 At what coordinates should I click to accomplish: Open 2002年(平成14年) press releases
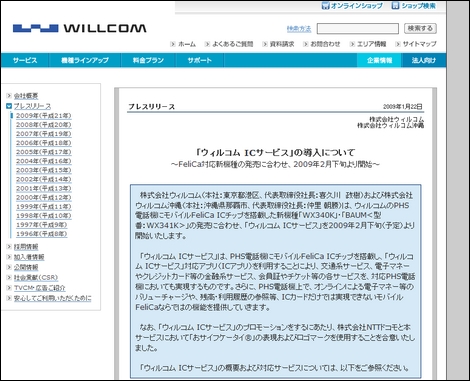44,179
